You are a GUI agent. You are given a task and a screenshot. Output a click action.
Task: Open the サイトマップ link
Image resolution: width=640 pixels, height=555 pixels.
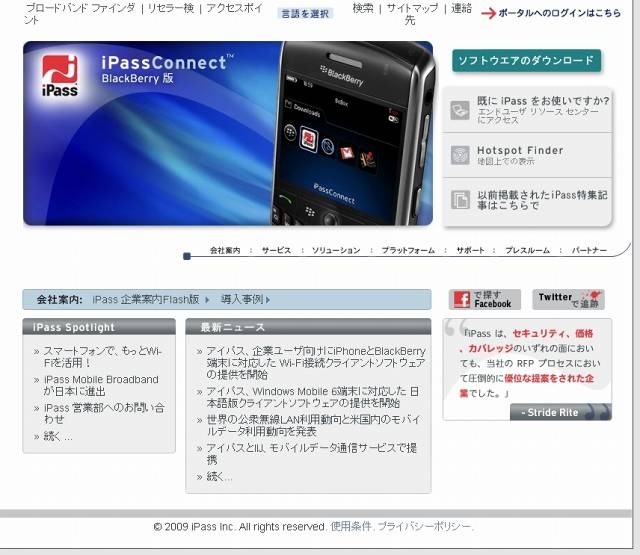[x=412, y=8]
